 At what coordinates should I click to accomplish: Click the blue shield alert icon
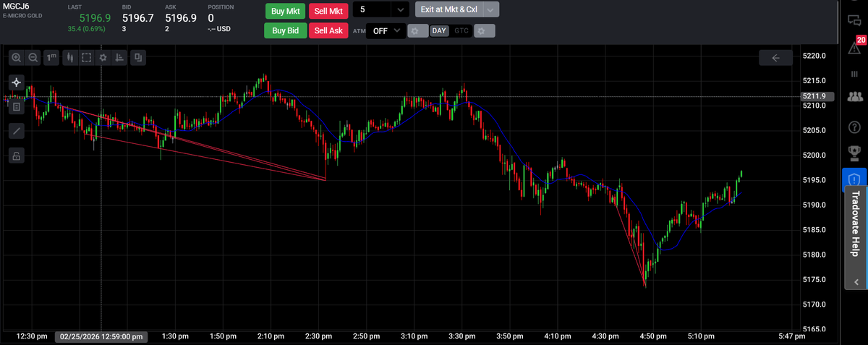pos(854,179)
